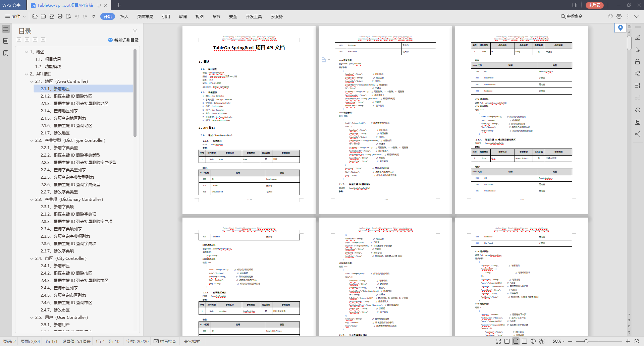The image size is (644, 346).
Task: Open the 50% zoom level dropdown
Action: click(x=559, y=341)
